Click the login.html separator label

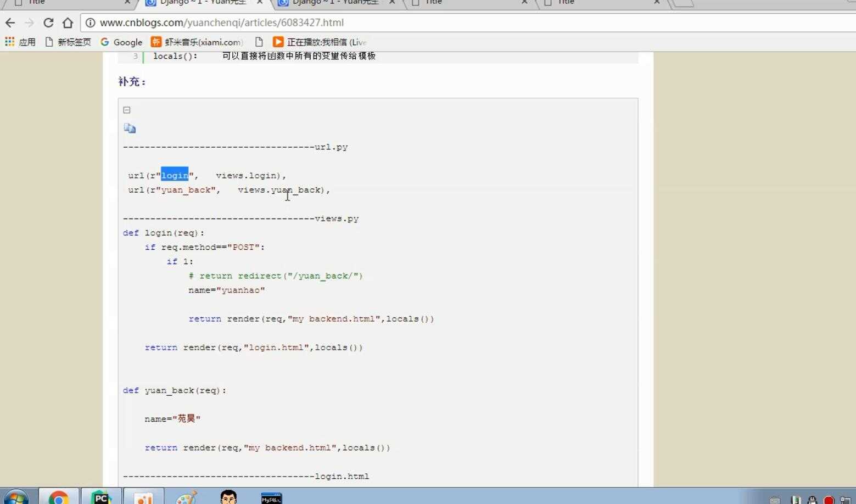tap(342, 477)
